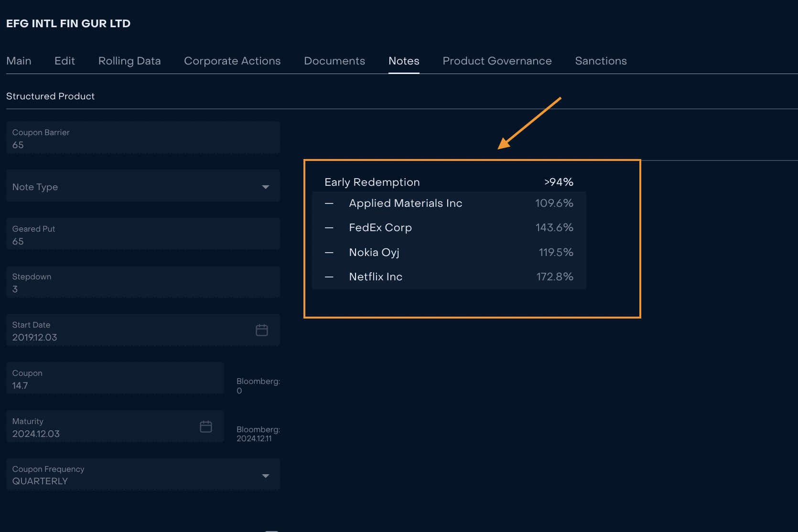The height and width of the screenshot is (532, 798).
Task: Edit the Coupon field showing 14.7
Action: click(x=115, y=378)
